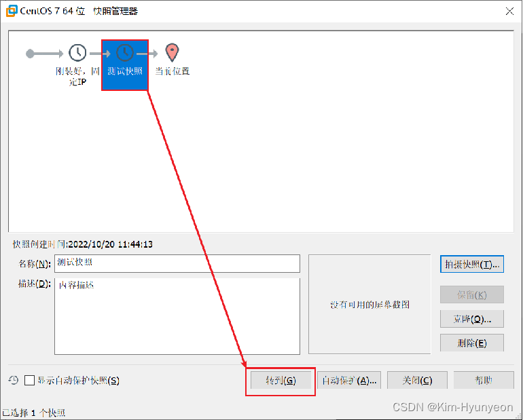
Task: Click the snapshot tree starting point dot
Action: (30, 54)
